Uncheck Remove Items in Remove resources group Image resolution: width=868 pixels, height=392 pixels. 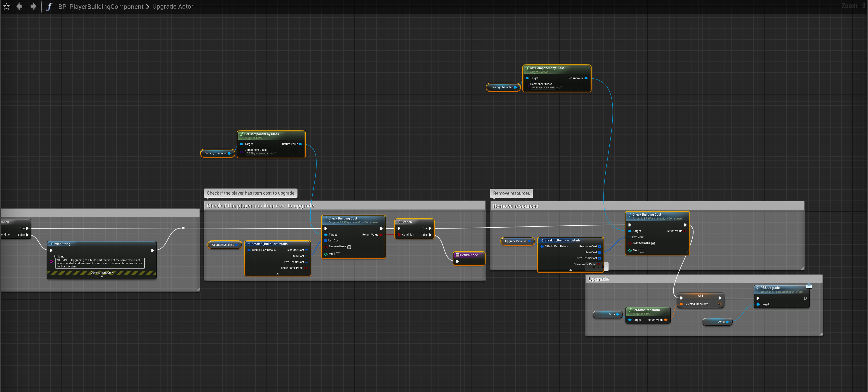pos(653,243)
